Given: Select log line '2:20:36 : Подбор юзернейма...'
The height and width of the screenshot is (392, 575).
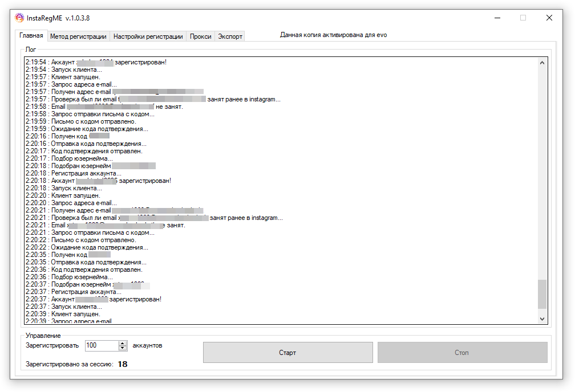Looking at the screenshot, I should click(69, 277).
